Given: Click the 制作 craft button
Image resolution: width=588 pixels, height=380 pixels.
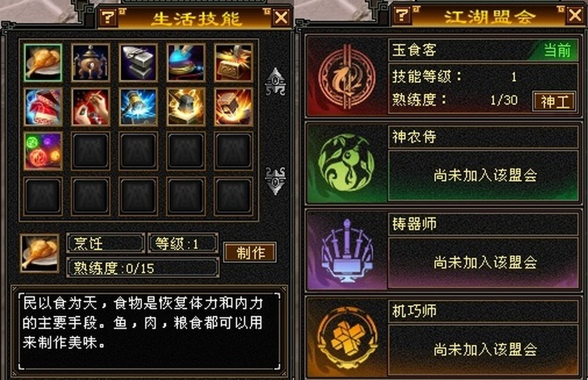Looking at the screenshot, I should click(x=250, y=252).
